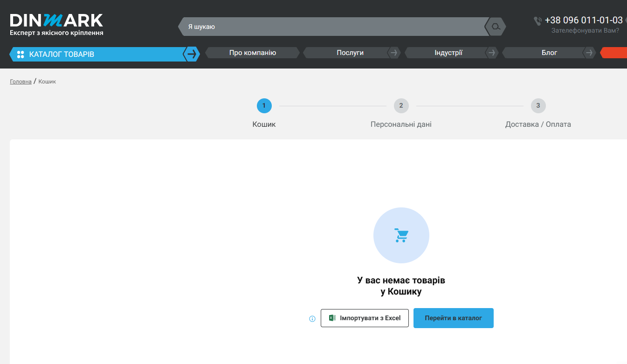Click Імпортувати з Excel button

365,318
